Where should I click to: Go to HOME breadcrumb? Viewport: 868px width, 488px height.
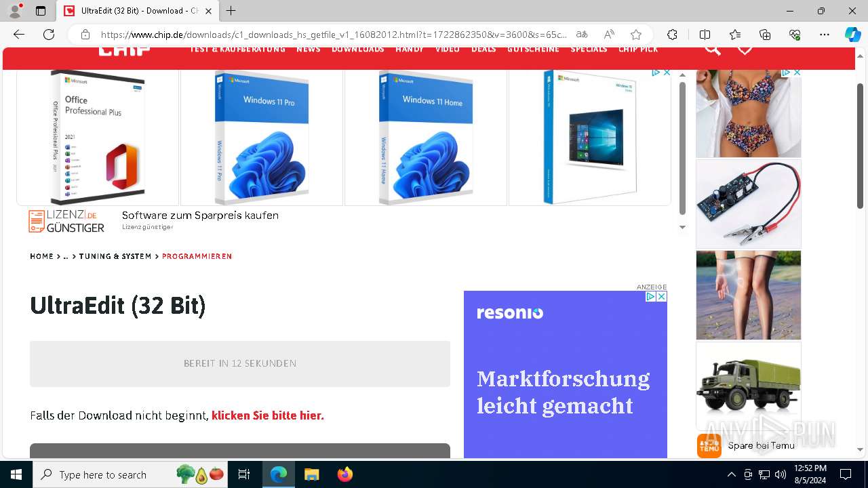pos(41,256)
